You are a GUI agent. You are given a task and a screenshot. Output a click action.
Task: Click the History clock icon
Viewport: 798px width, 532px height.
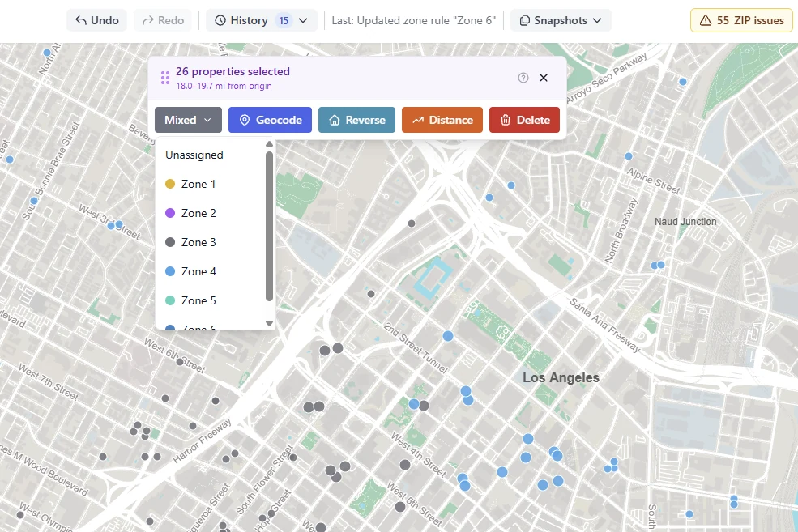(x=220, y=20)
